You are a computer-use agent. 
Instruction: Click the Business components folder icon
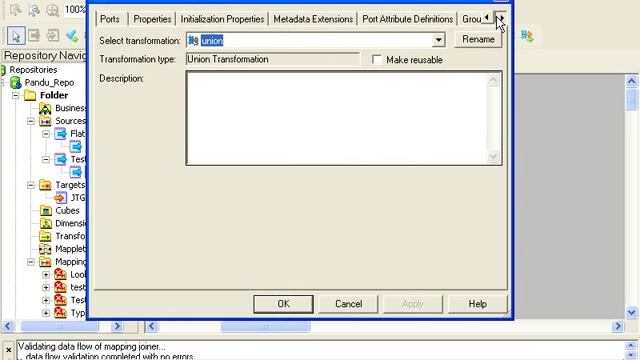click(45, 108)
